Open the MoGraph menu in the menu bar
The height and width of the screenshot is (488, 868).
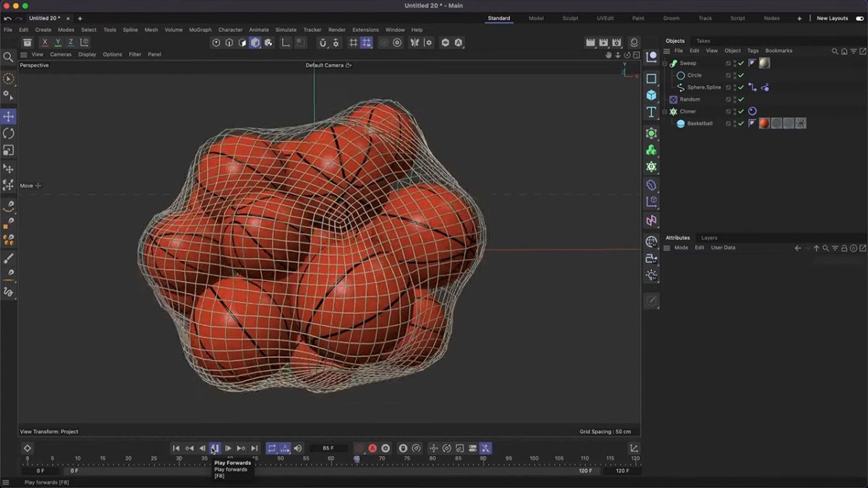pos(200,30)
